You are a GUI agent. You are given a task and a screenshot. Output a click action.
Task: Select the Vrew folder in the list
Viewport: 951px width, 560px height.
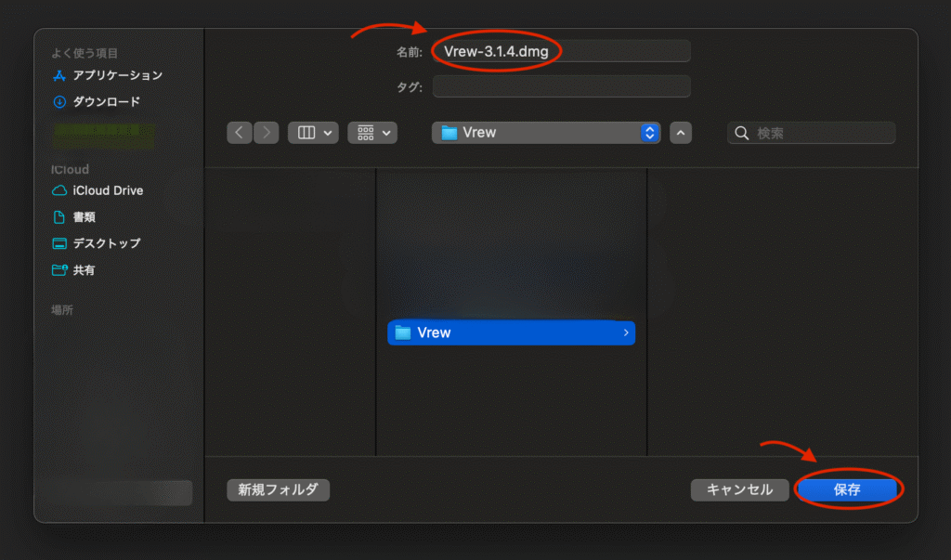512,332
